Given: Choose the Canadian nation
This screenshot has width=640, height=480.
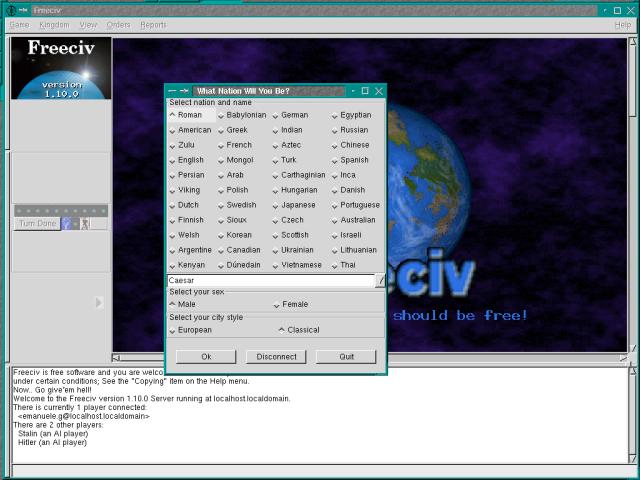Looking at the screenshot, I should click(x=240, y=250).
